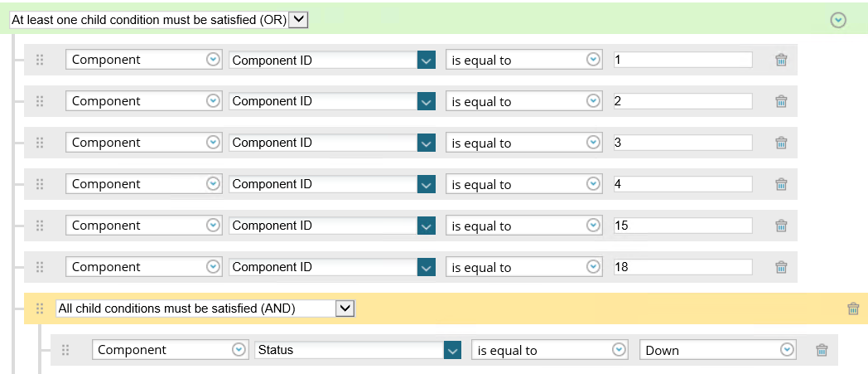
Task: Delete the Component ID equals 3 condition
Action: point(780,143)
